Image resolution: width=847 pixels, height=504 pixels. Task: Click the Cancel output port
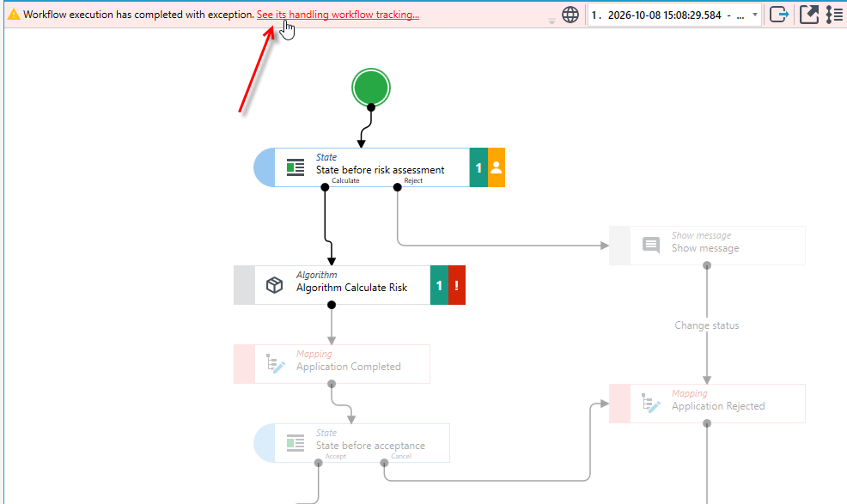point(384,463)
